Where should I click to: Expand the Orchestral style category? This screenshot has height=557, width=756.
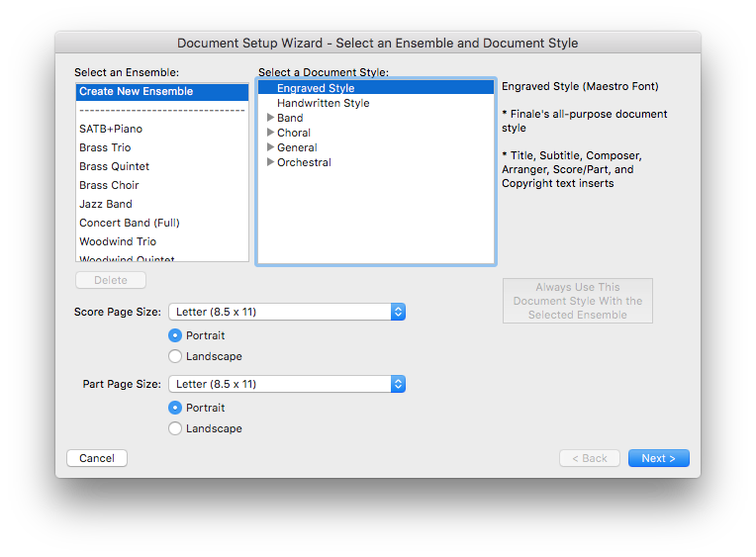pyautogui.click(x=270, y=162)
